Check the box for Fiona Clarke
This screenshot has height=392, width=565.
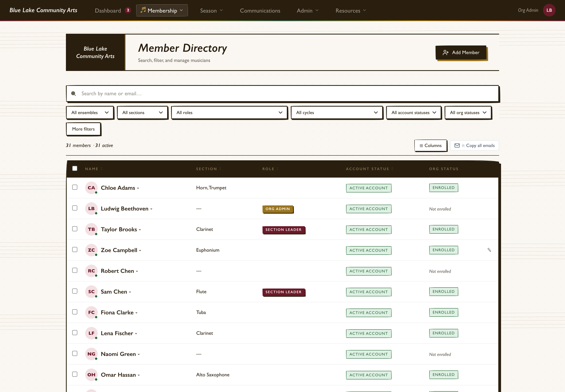(x=75, y=312)
